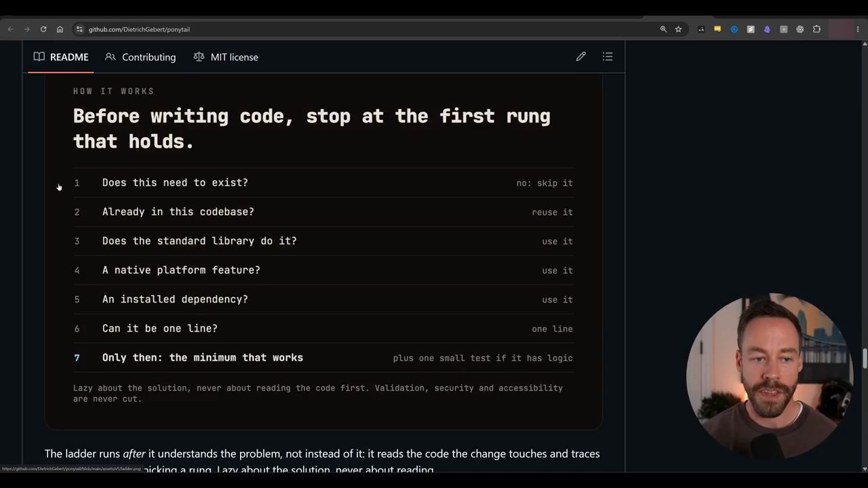
Task: Go to the browser home page
Action: tap(60, 29)
